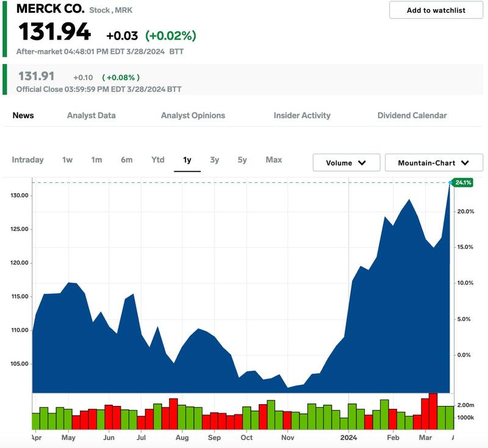Click the Mar label on time axis

425,438
